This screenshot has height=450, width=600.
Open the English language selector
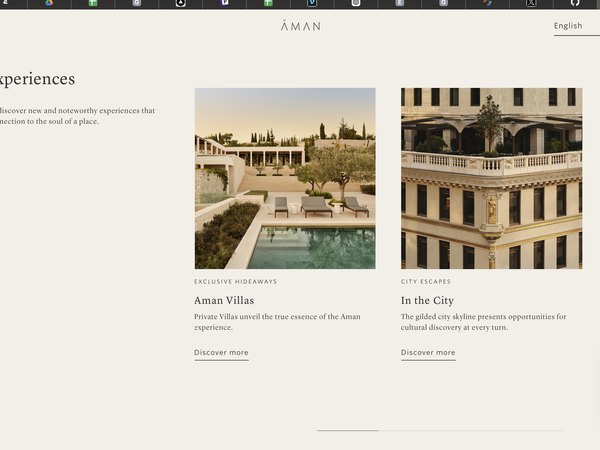coord(568,26)
